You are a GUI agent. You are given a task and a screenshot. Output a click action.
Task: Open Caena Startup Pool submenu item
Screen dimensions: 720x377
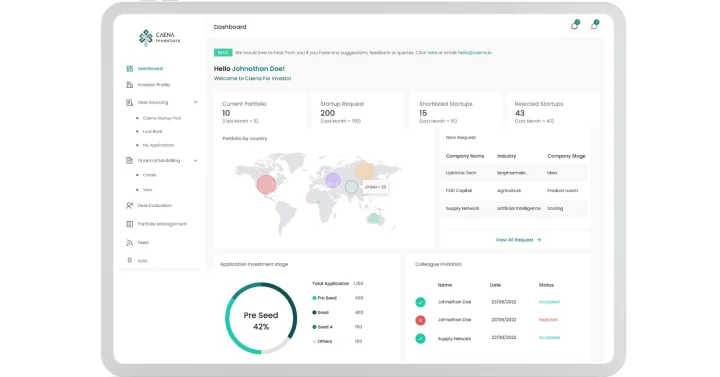[162, 118]
